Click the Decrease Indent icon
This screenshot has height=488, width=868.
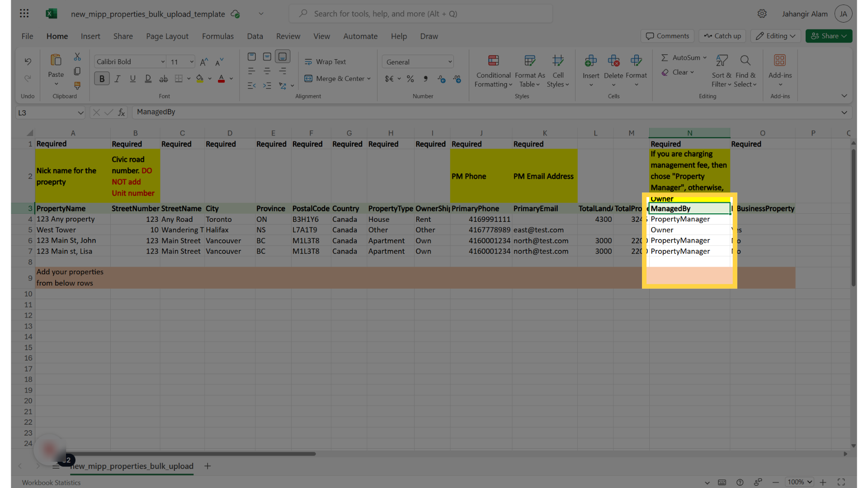click(x=252, y=85)
